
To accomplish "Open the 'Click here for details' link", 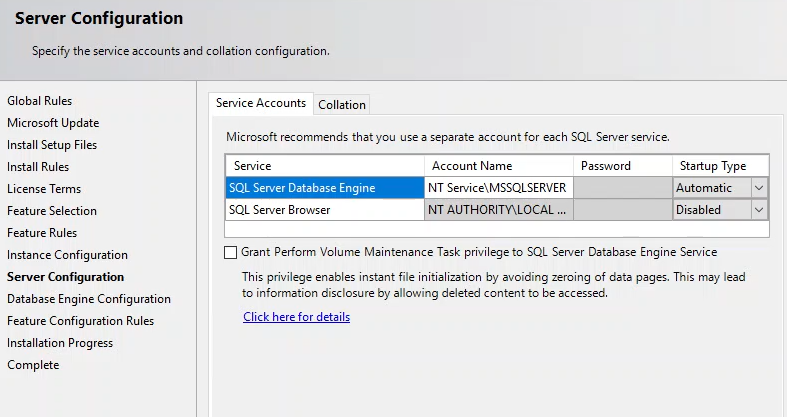I will tap(297, 317).
